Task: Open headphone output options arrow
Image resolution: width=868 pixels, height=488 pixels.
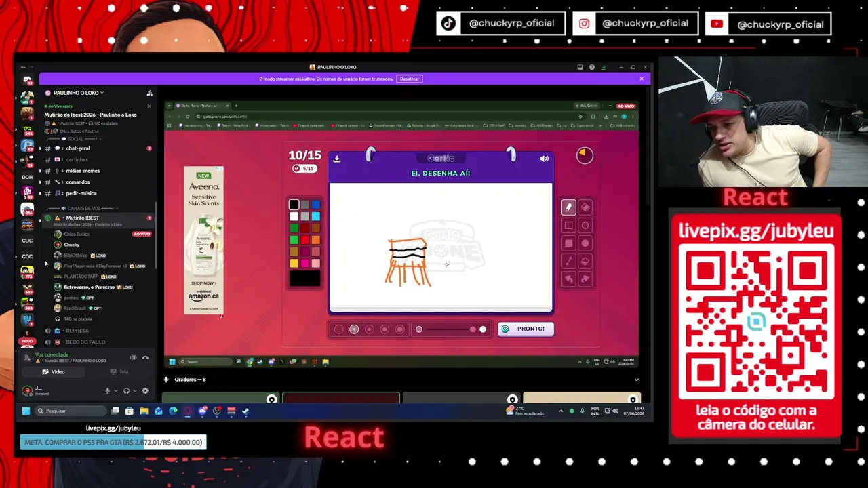Action: click(134, 391)
